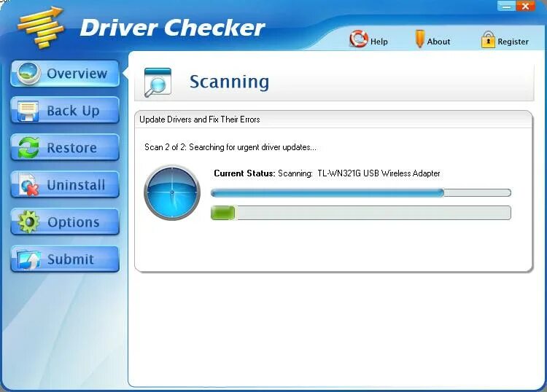The width and height of the screenshot is (547, 392).
Task: Open the About link
Action: [438, 42]
